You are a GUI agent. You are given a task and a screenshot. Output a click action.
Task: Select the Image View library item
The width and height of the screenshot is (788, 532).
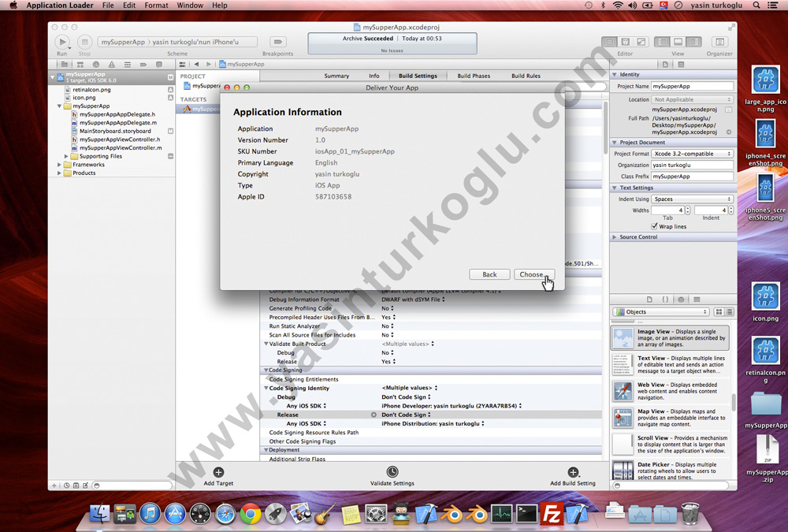[671, 338]
